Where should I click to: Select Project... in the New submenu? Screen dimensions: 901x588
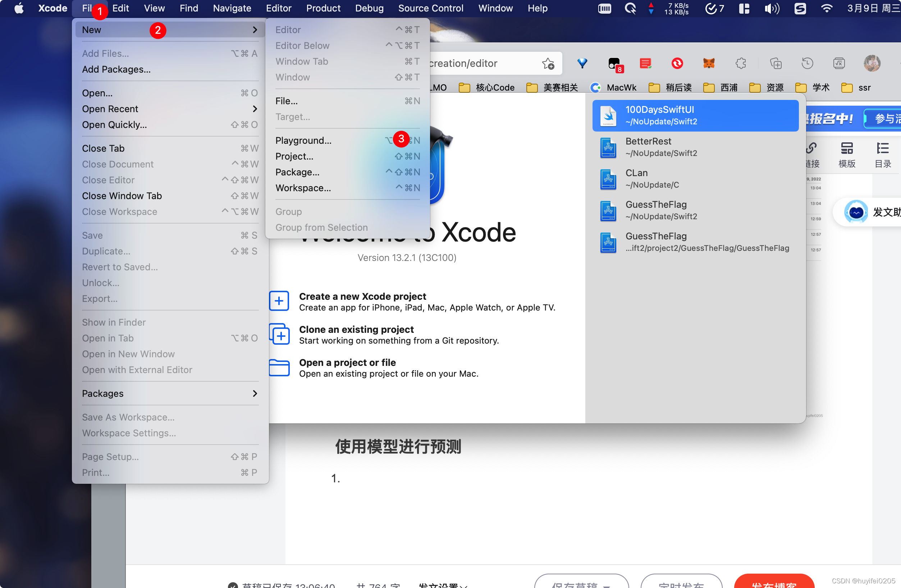coord(348,156)
